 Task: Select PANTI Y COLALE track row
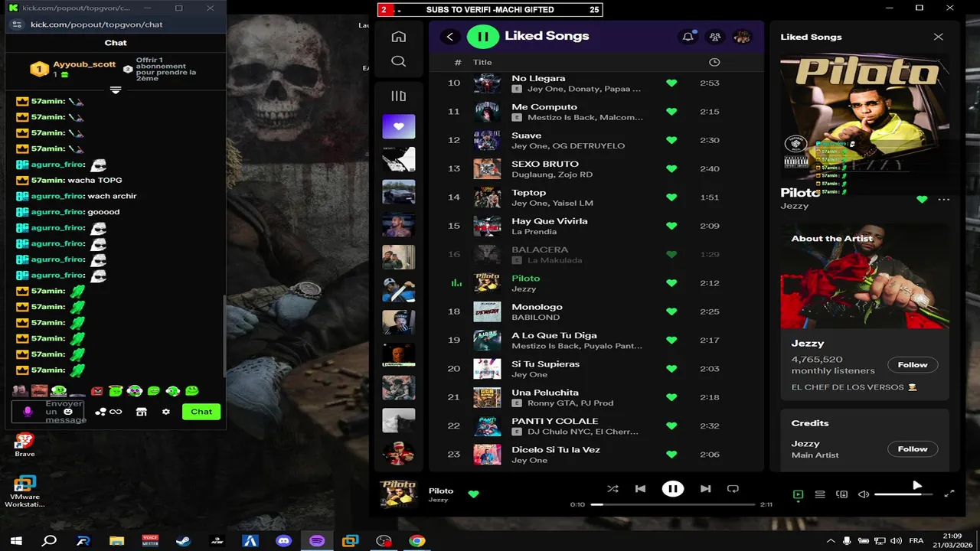(596, 425)
